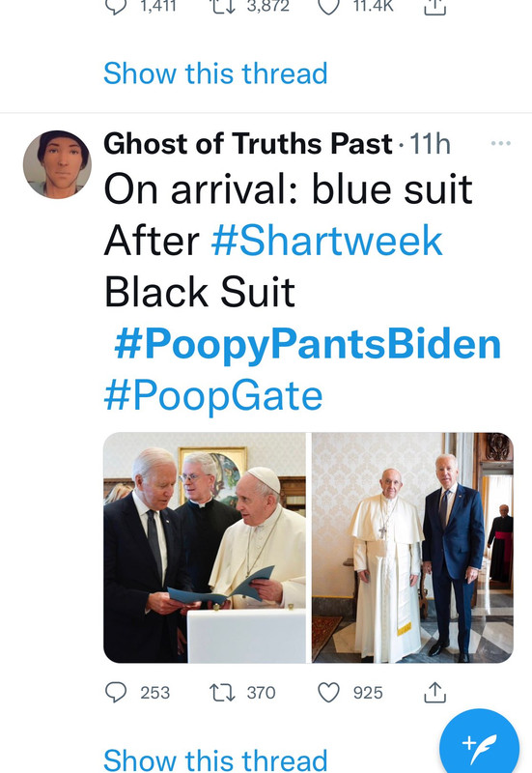Show this thread link below the photos
Screen dimensions: 532x773
(215, 759)
